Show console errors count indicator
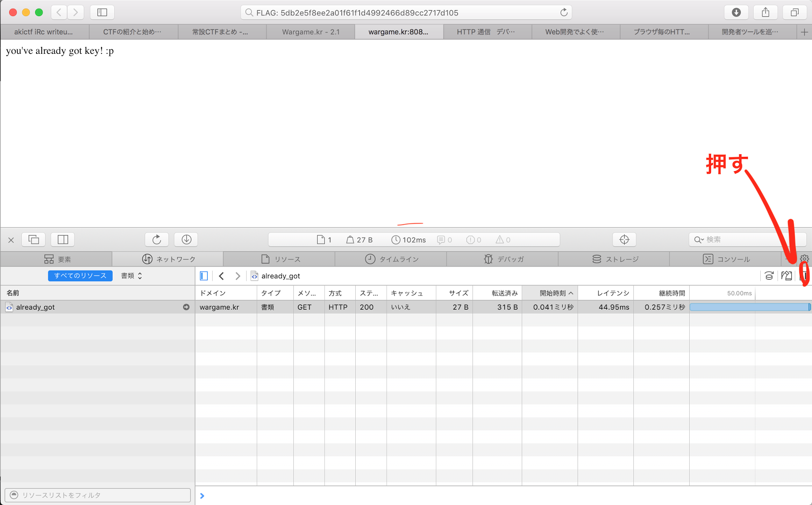812x505 pixels. tap(474, 240)
